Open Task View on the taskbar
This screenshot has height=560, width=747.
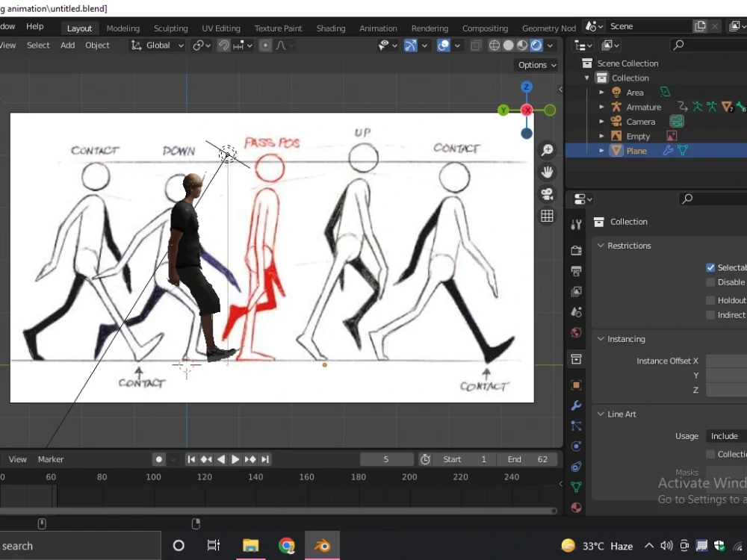[x=214, y=545]
